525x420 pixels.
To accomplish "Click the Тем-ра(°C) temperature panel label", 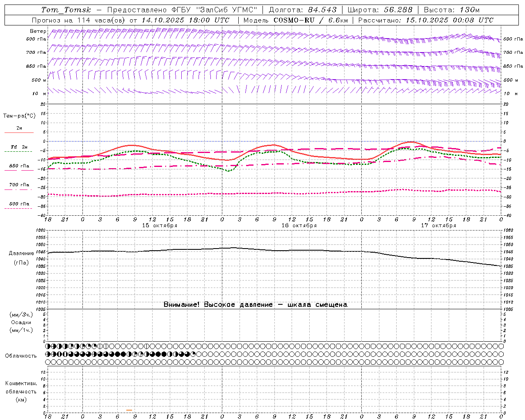I will coord(19,116).
